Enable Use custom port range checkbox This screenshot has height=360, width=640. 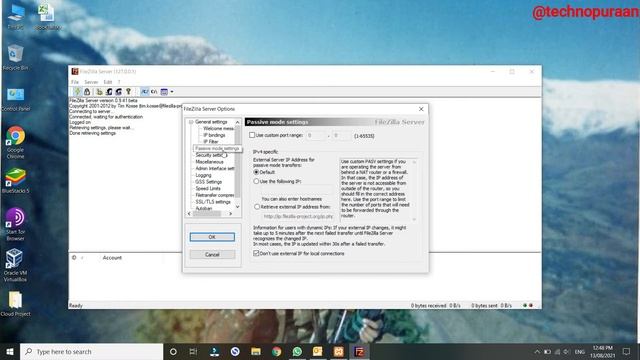point(252,135)
